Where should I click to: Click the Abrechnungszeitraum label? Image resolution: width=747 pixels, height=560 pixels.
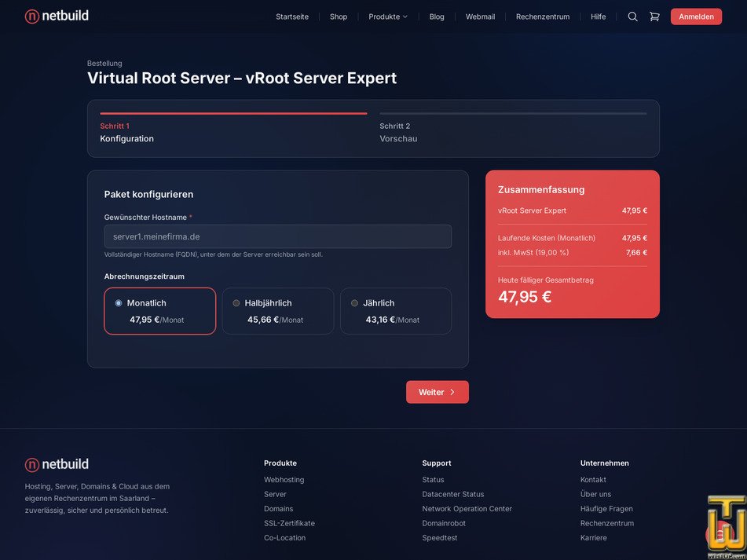144,276
